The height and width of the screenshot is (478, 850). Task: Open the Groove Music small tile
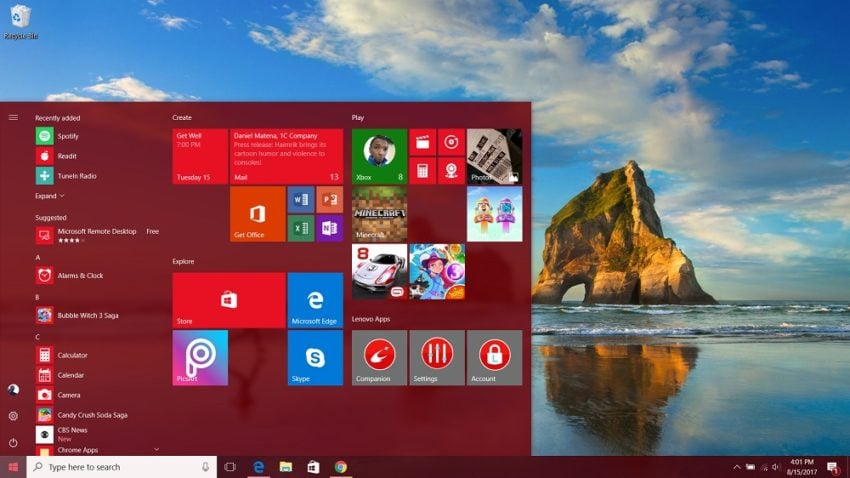pos(451,142)
